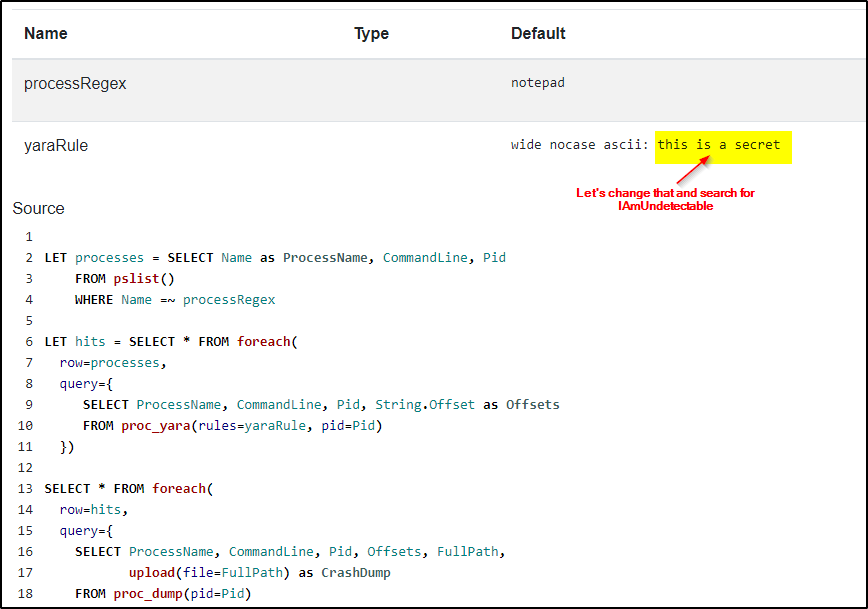Screen dimensions: 868x609
Task: Click line number 13 in the gutter
Action: coord(25,489)
